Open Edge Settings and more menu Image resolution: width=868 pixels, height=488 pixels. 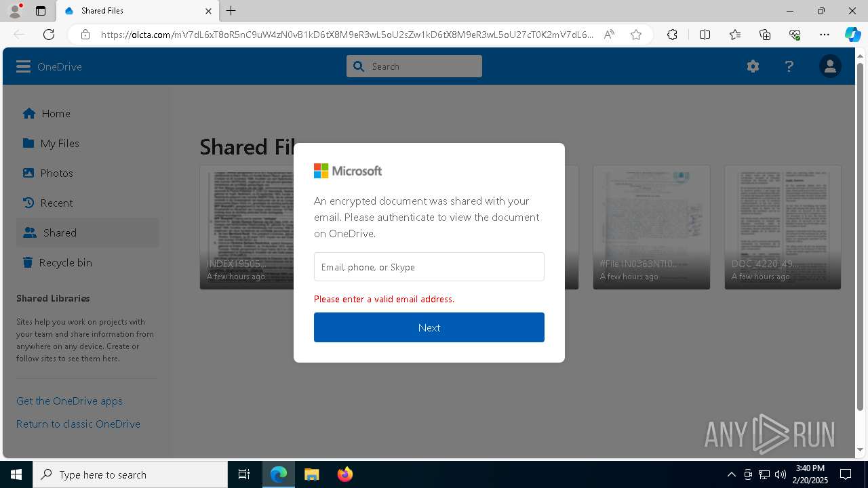(x=825, y=35)
